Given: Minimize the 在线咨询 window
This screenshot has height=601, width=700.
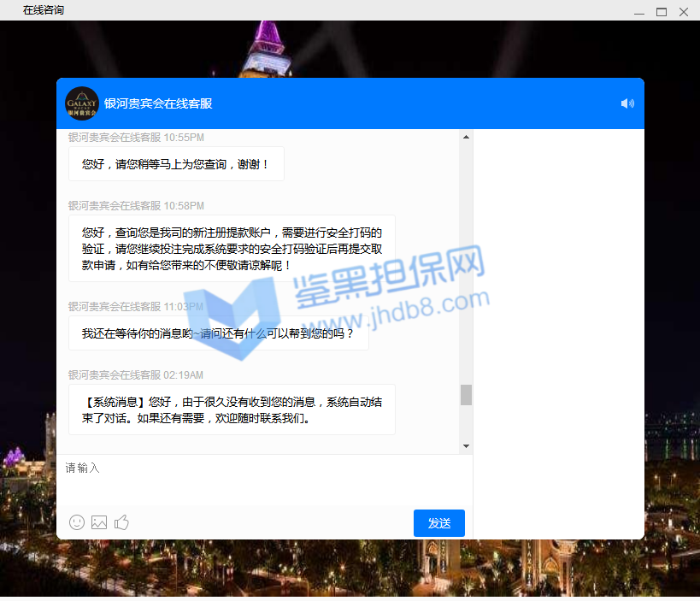Looking at the screenshot, I should (639, 12).
